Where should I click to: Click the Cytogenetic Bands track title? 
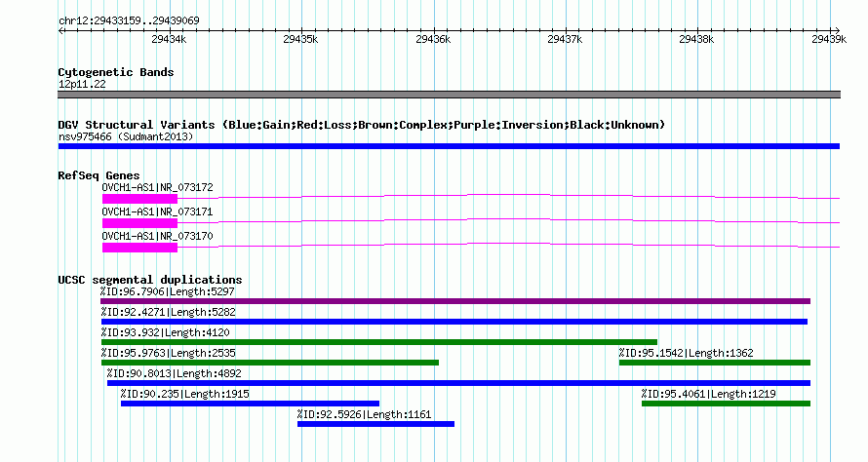(116, 72)
